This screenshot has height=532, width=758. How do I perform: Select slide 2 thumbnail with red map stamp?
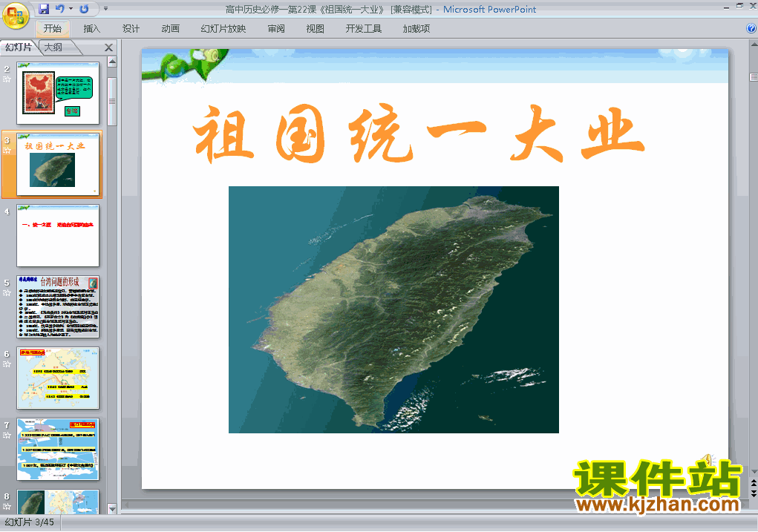(58, 93)
